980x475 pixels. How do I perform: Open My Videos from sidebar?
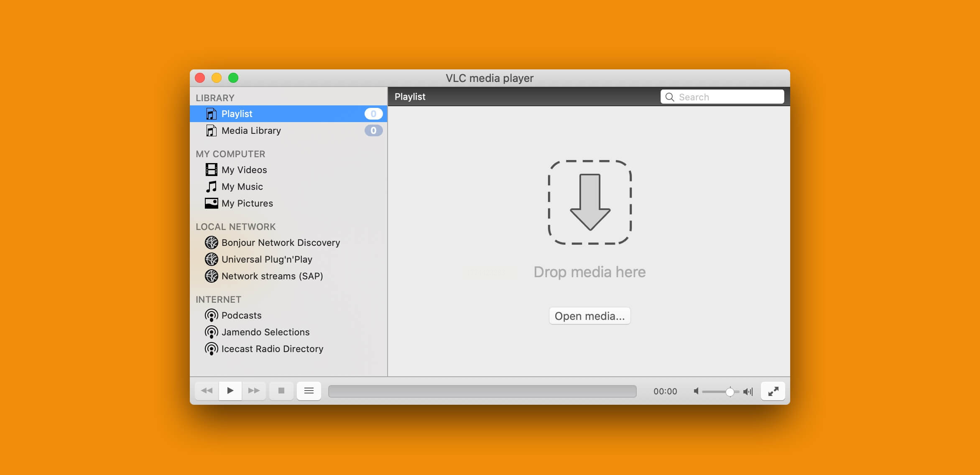coord(244,170)
